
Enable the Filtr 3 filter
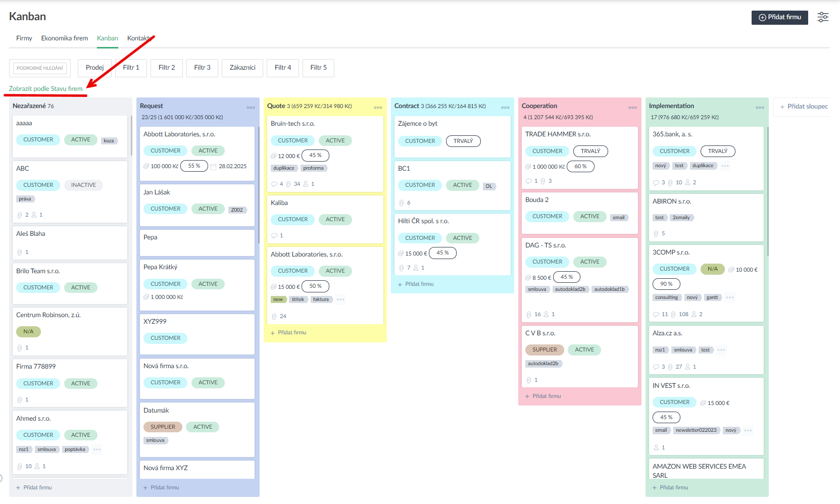pyautogui.click(x=202, y=68)
